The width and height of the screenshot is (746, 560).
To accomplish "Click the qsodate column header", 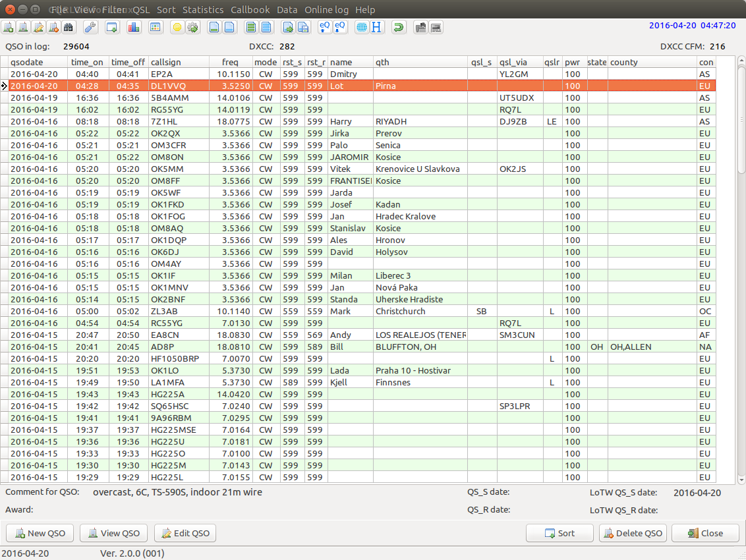I will [x=38, y=62].
